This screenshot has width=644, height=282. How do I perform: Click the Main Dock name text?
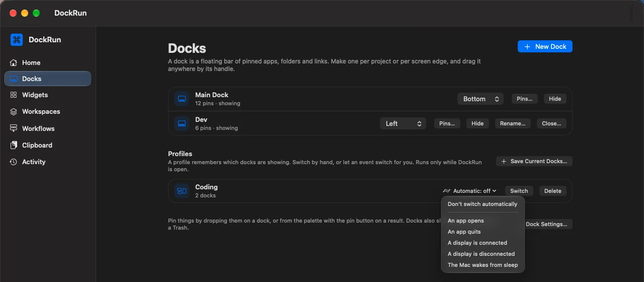point(212,95)
